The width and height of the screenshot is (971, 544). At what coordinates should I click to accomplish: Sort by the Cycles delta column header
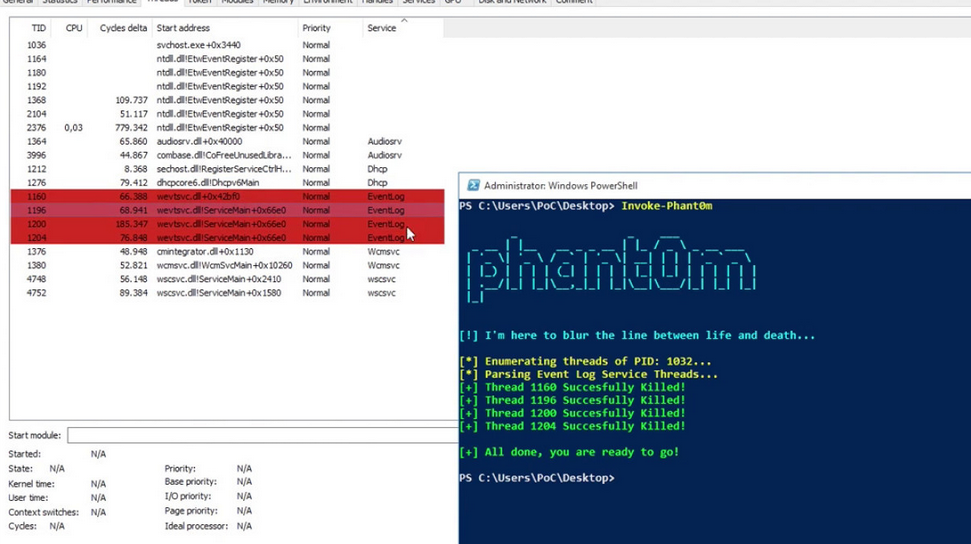(x=123, y=28)
